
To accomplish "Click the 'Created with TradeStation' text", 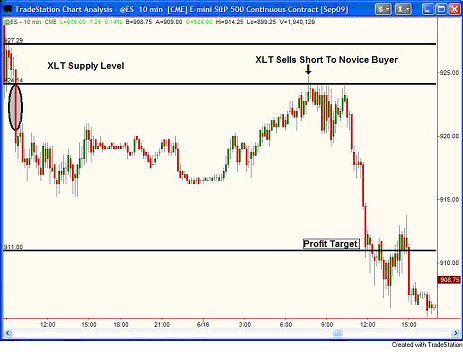I will point(427,345).
